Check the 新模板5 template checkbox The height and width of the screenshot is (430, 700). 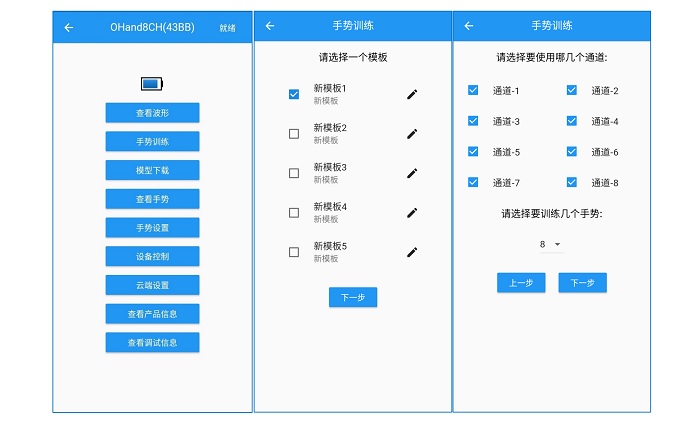pos(294,252)
